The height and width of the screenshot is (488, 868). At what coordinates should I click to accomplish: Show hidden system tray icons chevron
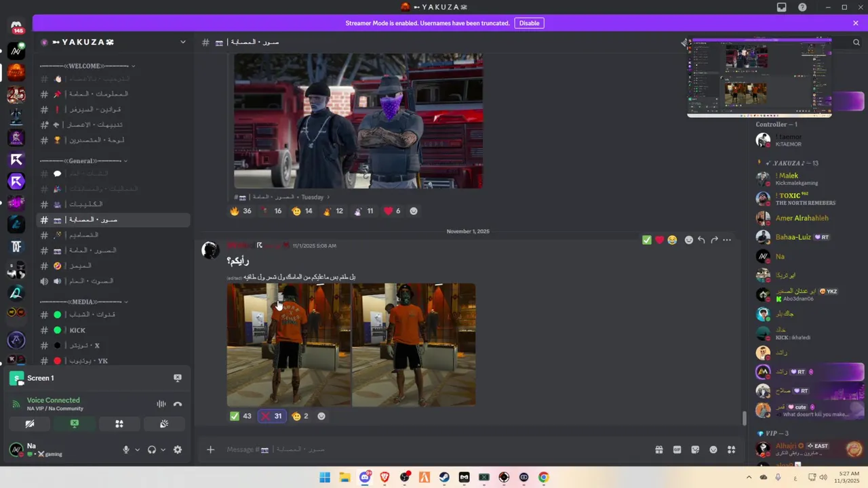point(749,477)
